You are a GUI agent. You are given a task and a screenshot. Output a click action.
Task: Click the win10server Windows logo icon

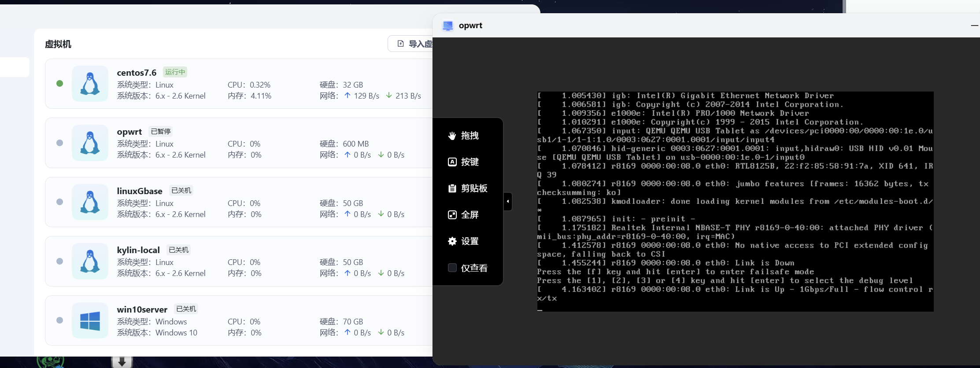[x=90, y=320]
